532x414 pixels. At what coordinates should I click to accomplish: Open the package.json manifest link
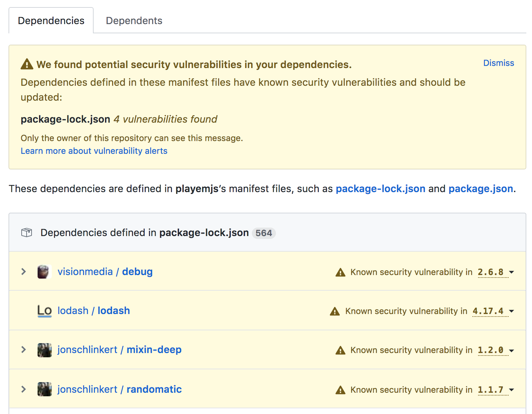(x=481, y=189)
